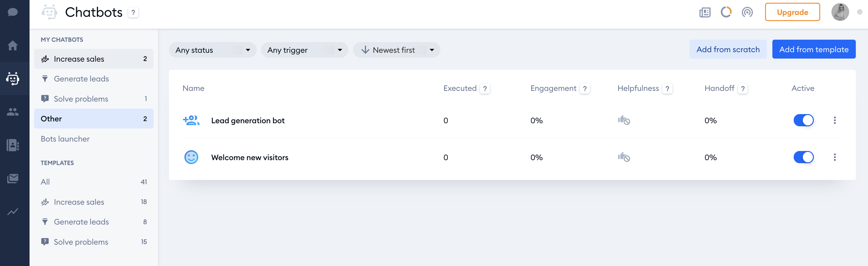Open the Mailing envelope icon in left rail
The width and height of the screenshot is (868, 266).
coord(13,178)
